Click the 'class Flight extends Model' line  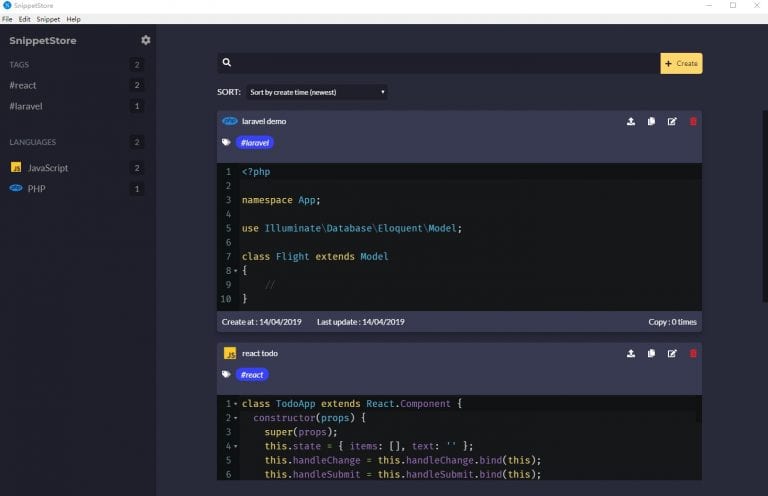(315, 257)
